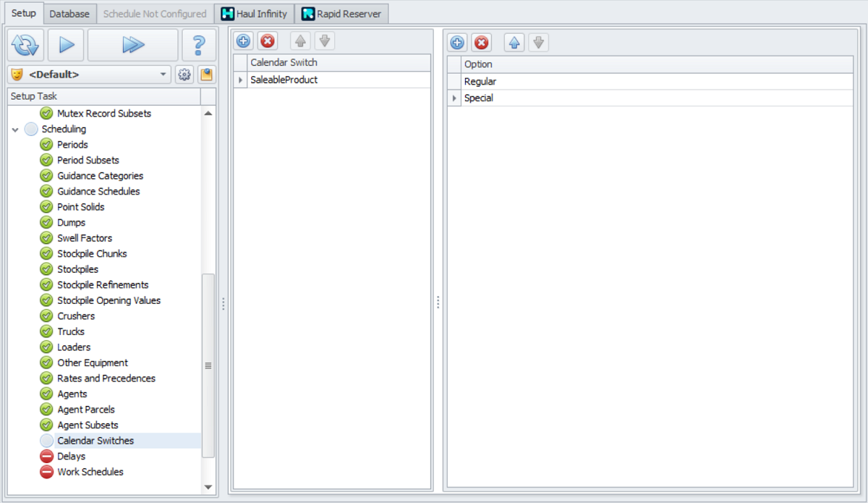Add a new Option with plus icon
The height and width of the screenshot is (503, 868).
pos(457,43)
